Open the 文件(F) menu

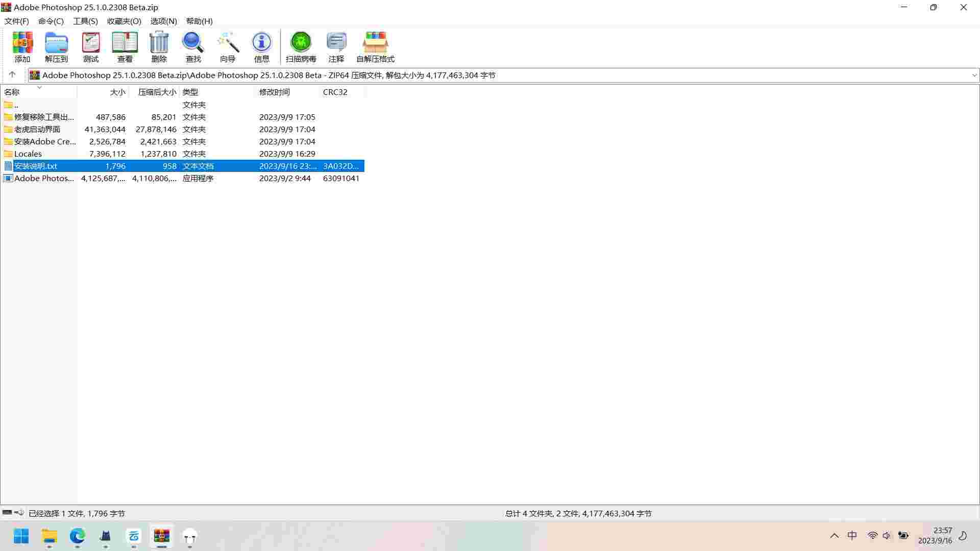pos(17,21)
